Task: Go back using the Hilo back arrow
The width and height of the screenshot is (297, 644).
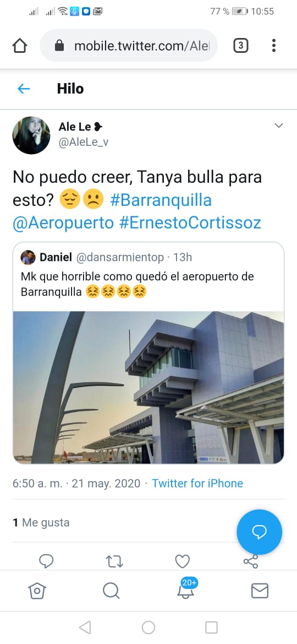Action: pos(24,89)
